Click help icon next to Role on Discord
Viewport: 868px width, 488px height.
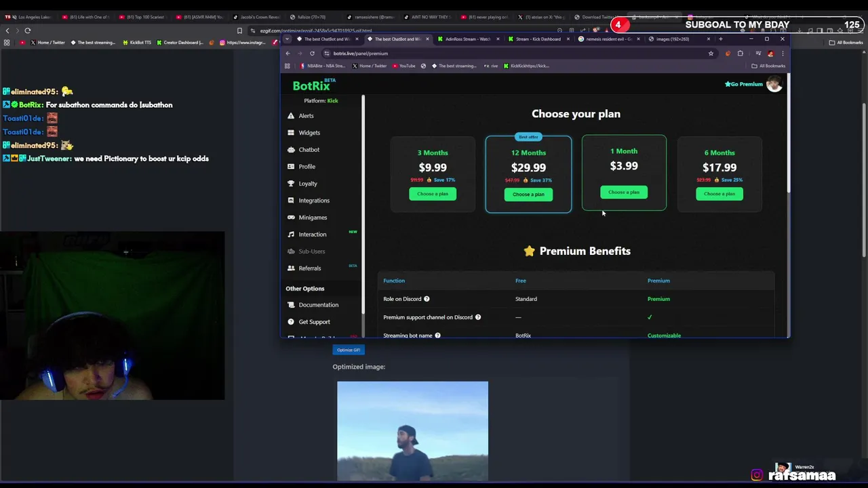427,299
